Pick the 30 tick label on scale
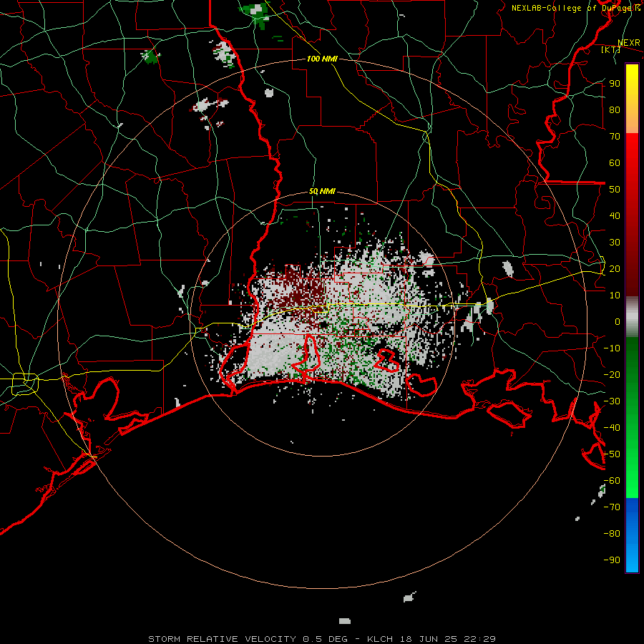 615,243
